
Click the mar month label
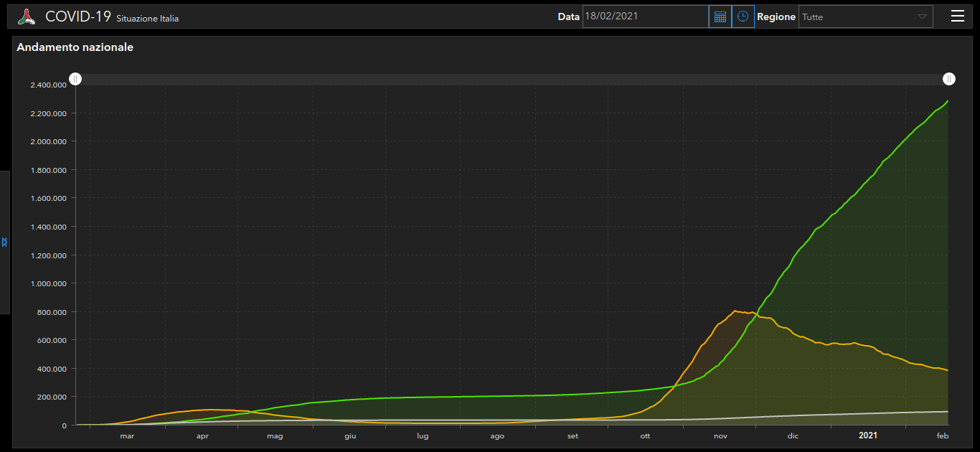pyautogui.click(x=127, y=435)
